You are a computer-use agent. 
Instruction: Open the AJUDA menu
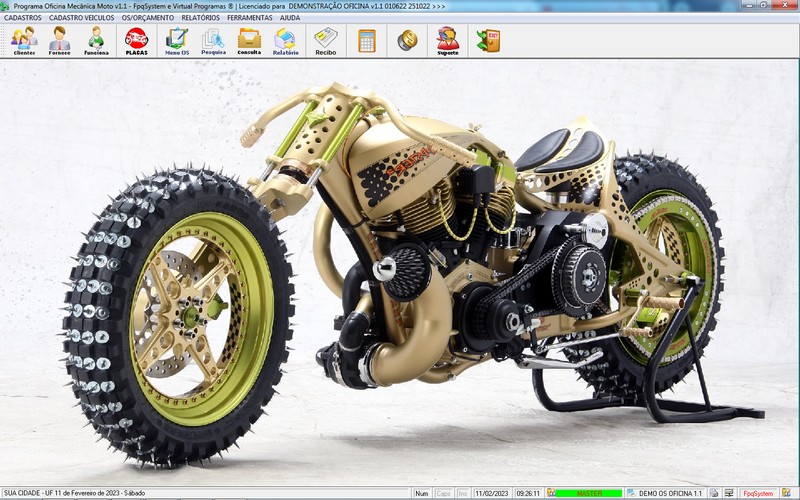[x=290, y=17]
